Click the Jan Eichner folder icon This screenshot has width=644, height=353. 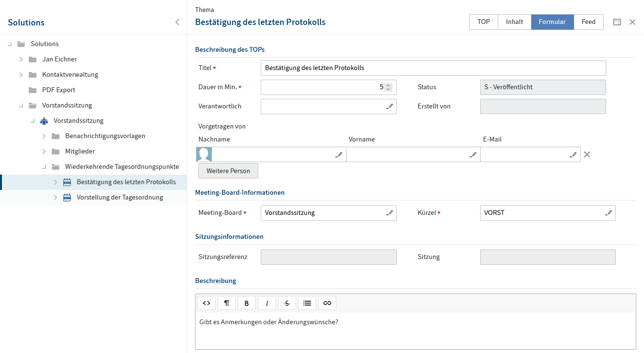[33, 59]
